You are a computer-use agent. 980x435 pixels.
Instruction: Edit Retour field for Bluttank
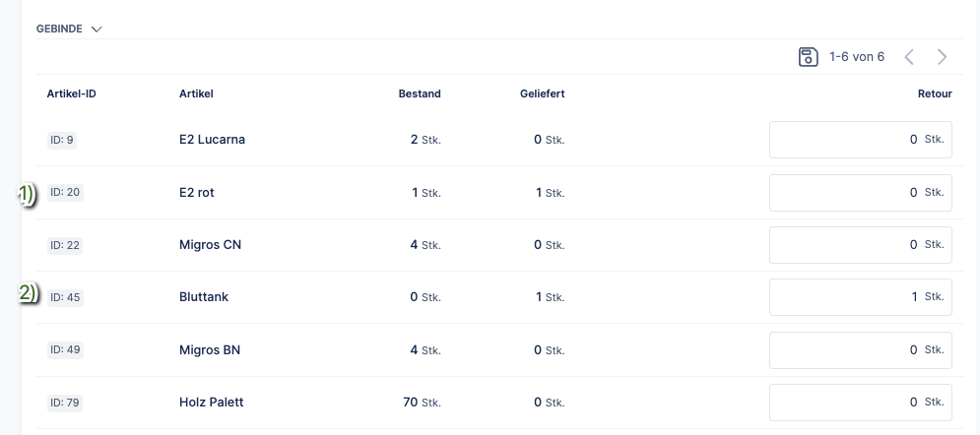tap(859, 297)
